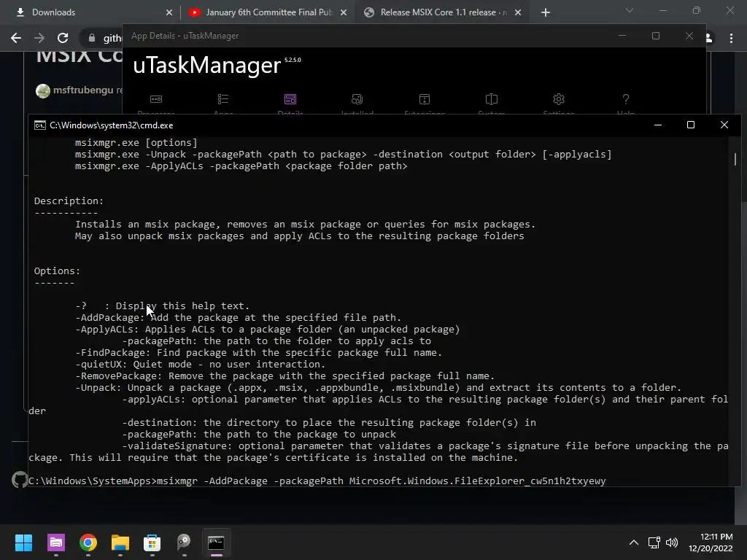Open a new Chrome tab
This screenshot has width=747, height=560.
coord(546,12)
